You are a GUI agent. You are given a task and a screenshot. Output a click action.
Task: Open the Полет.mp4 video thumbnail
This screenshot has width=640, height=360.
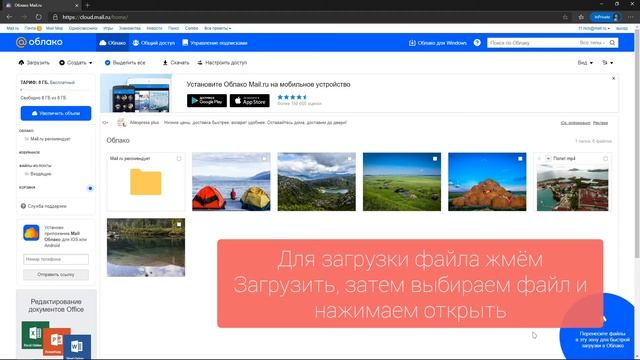click(x=572, y=187)
